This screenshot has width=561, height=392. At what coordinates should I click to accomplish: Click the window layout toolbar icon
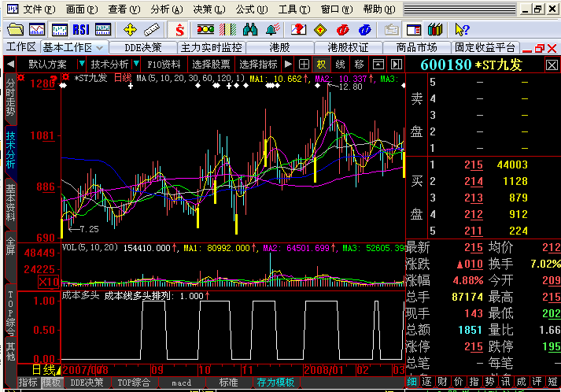pos(414,29)
